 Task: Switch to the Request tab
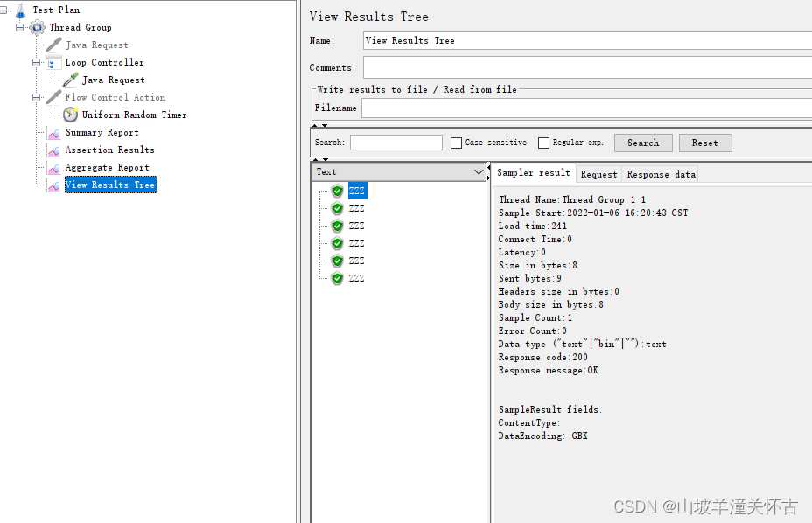click(598, 175)
